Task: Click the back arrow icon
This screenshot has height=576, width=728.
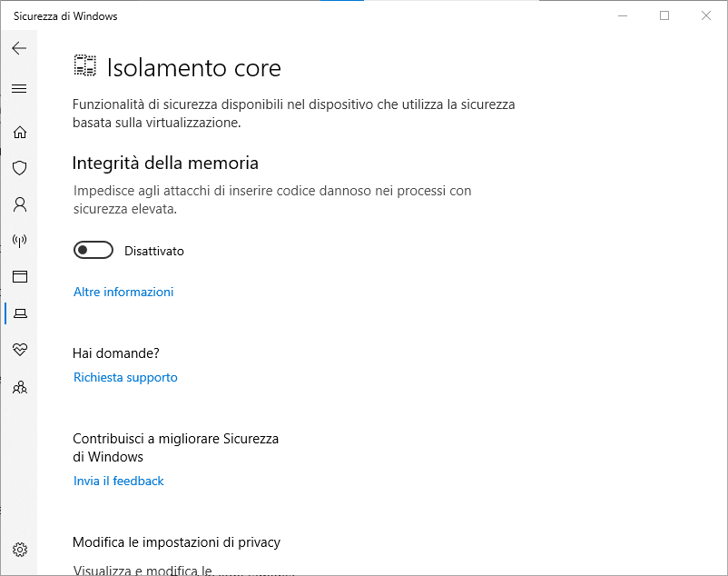Action: tap(19, 48)
